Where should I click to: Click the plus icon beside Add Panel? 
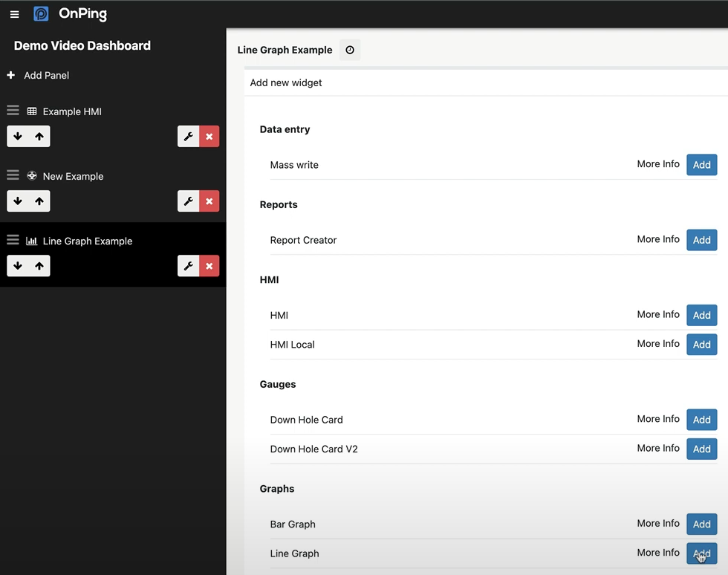11,75
